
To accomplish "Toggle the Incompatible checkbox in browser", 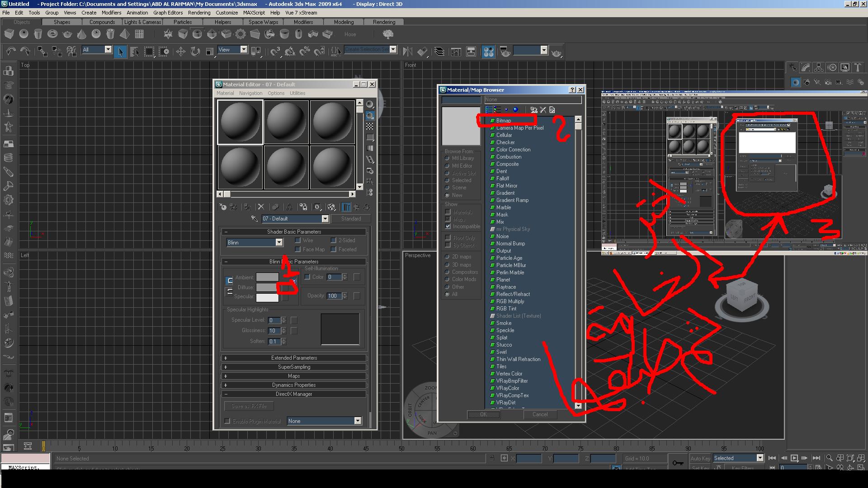I will click(448, 226).
